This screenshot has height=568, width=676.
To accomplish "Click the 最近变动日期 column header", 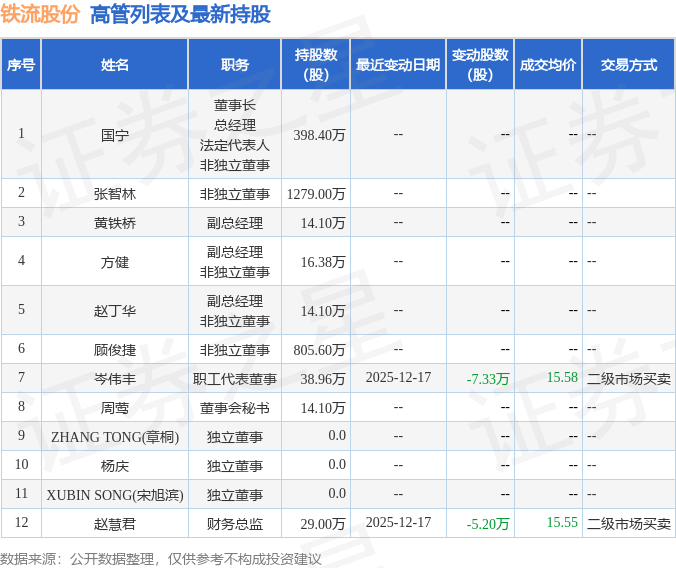I will (398, 65).
